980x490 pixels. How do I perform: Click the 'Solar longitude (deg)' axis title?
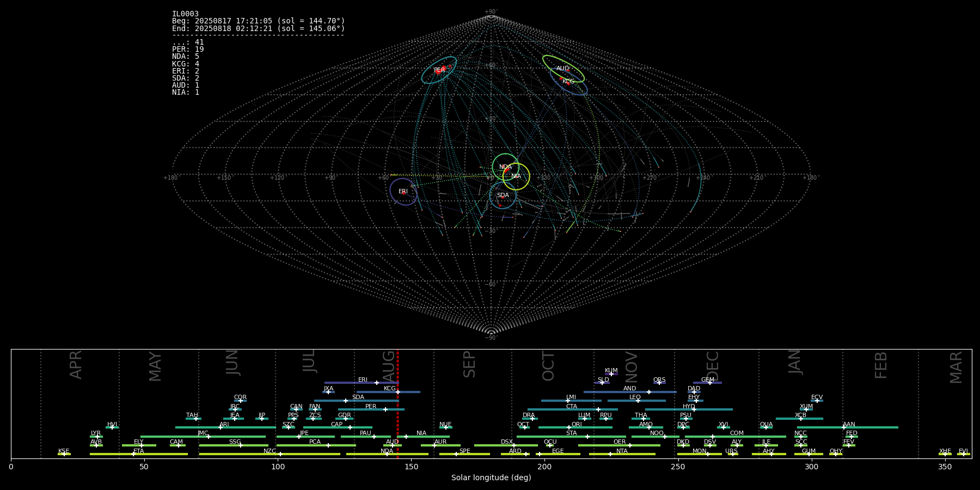coord(491,478)
